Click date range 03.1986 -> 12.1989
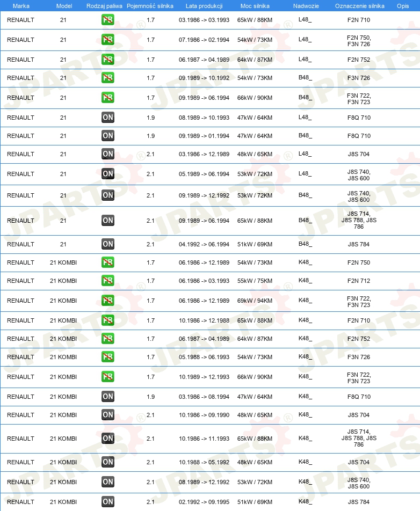Viewport: 420px width, 511px height. [204, 154]
